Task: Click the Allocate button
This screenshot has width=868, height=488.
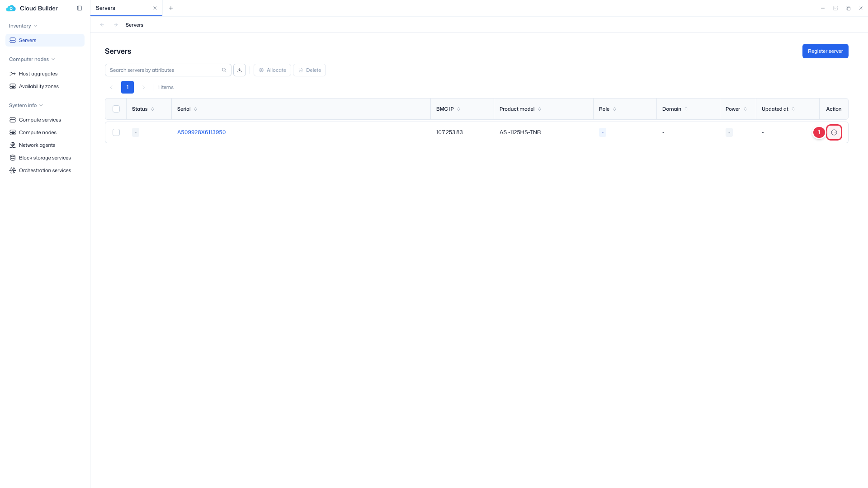Action: pyautogui.click(x=272, y=70)
